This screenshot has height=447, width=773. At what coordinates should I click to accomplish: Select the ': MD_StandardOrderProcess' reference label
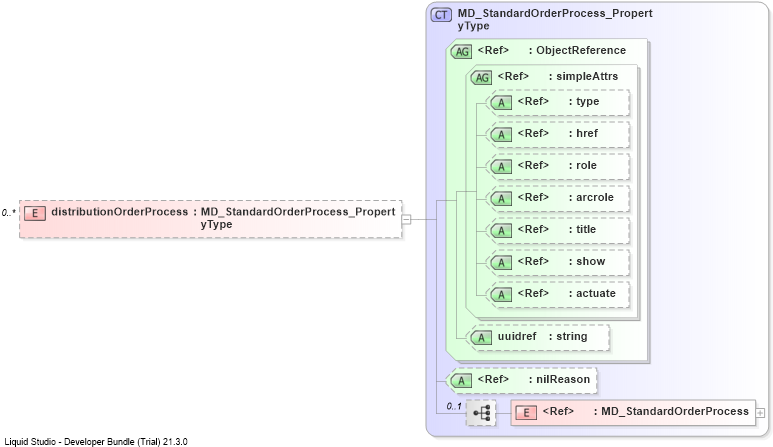pyautogui.click(x=671, y=412)
